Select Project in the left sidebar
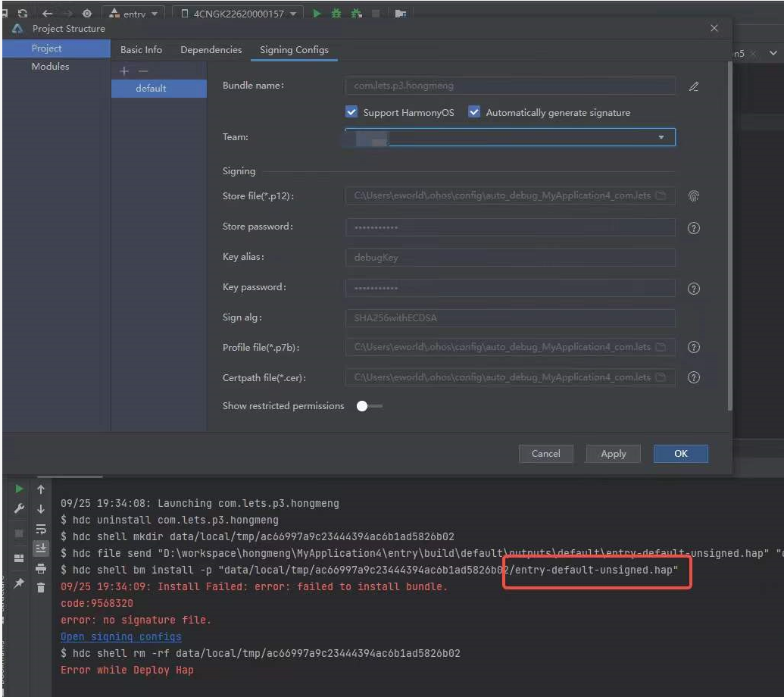This screenshot has width=784, height=697. (56, 48)
